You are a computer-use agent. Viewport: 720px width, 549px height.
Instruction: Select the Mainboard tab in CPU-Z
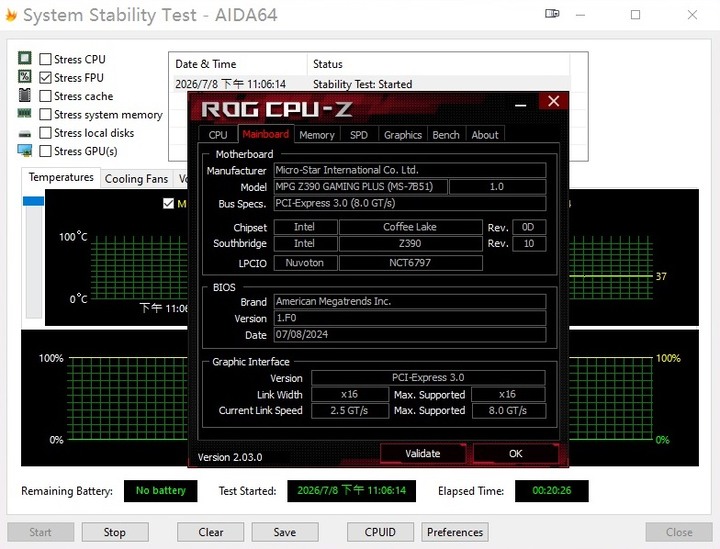[x=266, y=134]
